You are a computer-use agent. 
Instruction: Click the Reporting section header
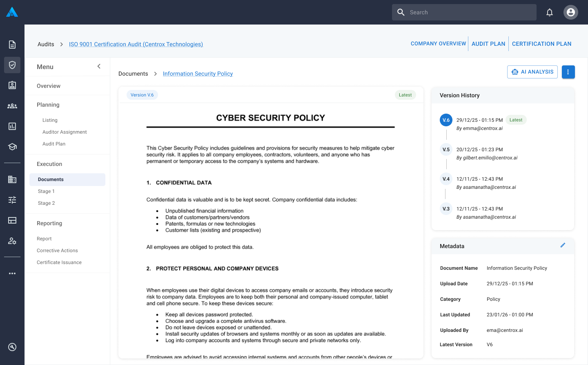(49, 223)
